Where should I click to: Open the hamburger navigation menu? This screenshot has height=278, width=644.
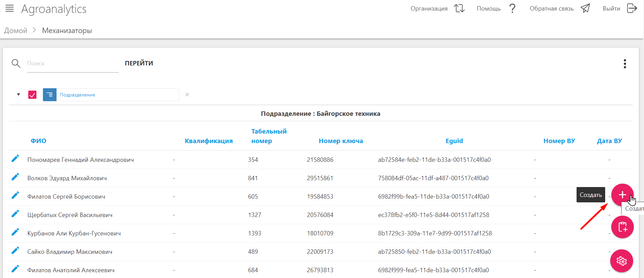10,9
